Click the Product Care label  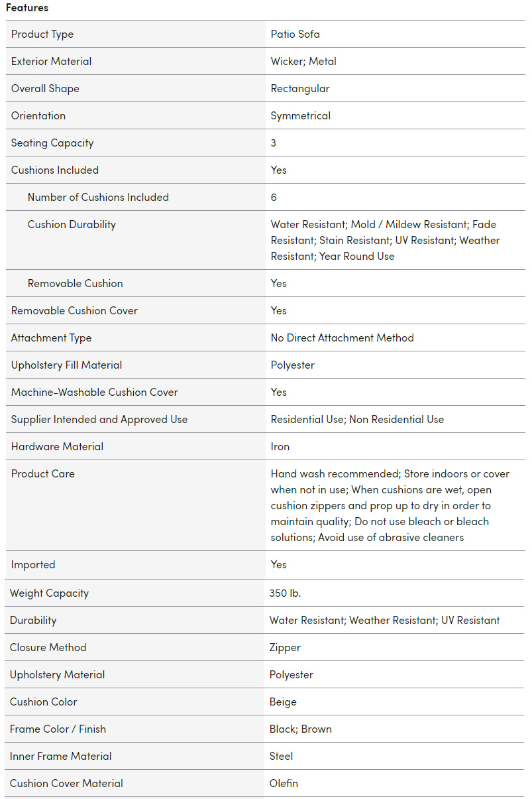pyautogui.click(x=42, y=474)
